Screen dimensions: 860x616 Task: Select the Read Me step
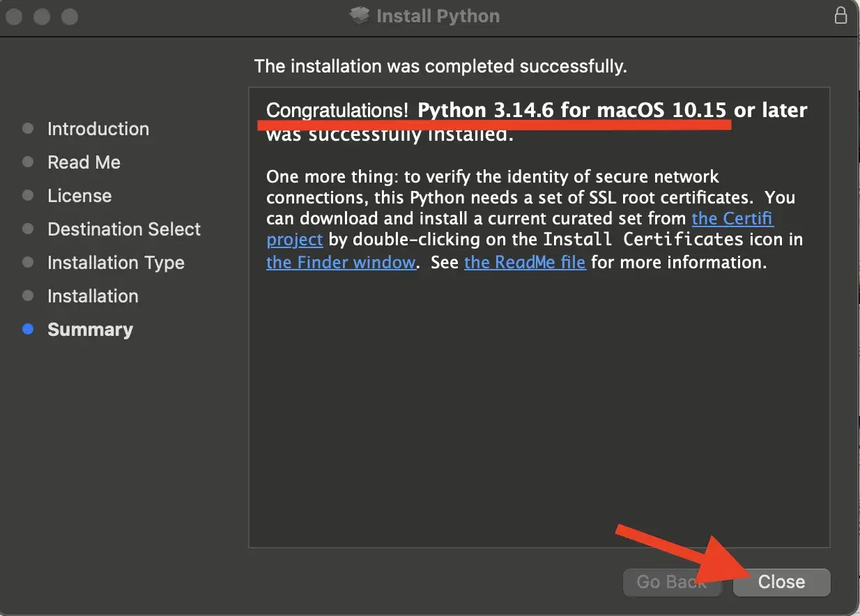tap(84, 162)
